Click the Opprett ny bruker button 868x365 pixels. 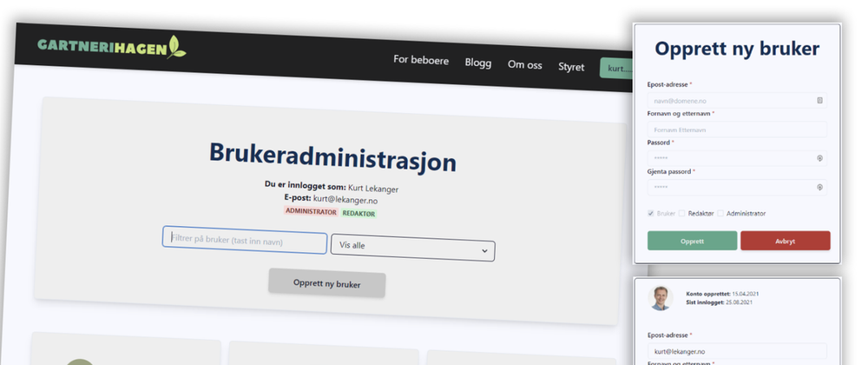326,283
